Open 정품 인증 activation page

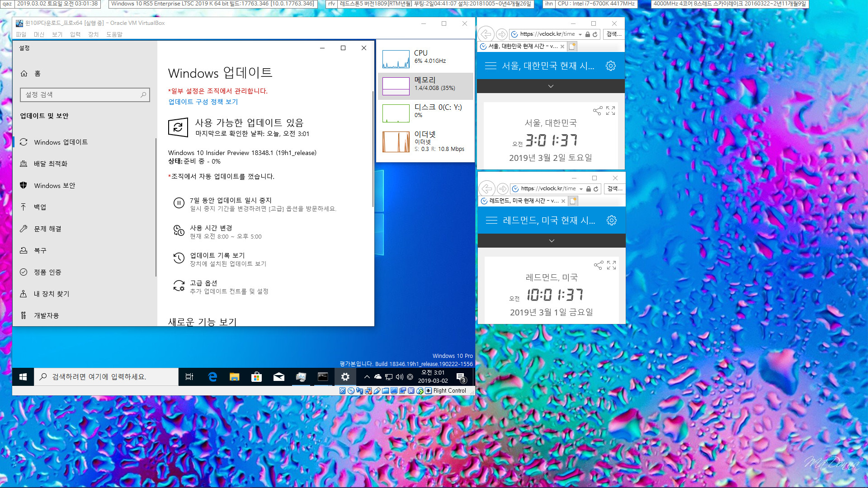tap(47, 272)
